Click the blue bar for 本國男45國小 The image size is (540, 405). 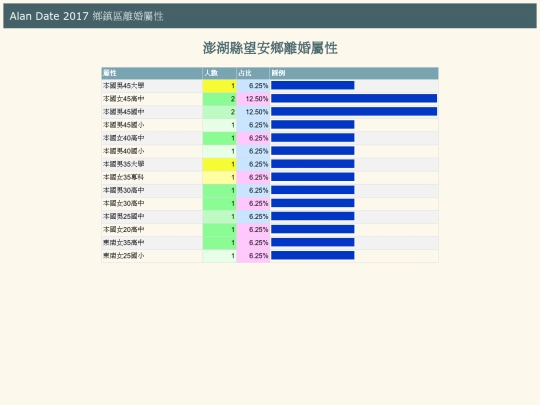point(313,125)
